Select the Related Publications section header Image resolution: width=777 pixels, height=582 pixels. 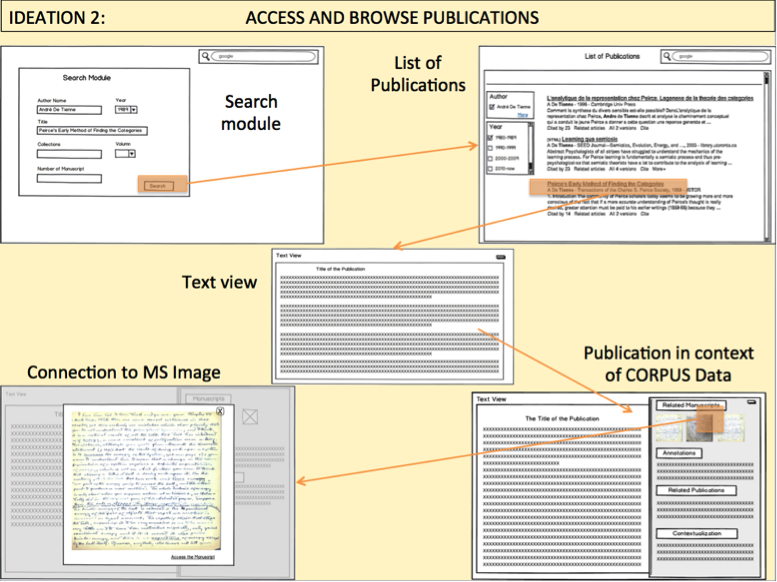pyautogui.click(x=696, y=490)
